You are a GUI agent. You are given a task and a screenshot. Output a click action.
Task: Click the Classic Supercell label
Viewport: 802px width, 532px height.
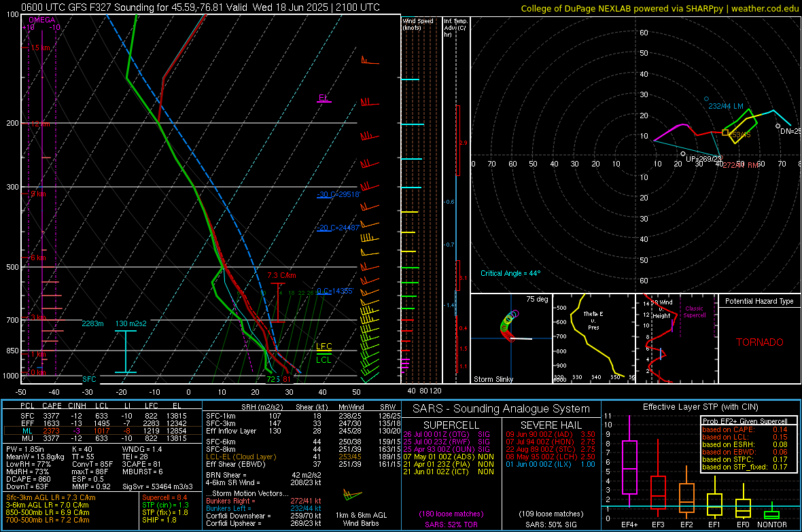(694, 312)
